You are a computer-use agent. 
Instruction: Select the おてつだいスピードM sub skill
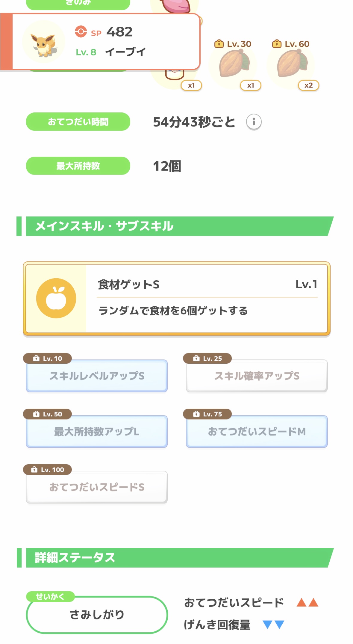point(257,432)
